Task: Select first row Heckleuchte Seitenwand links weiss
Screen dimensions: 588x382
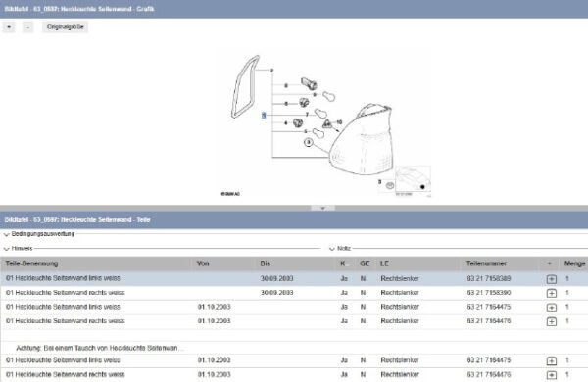Action: tap(294, 278)
